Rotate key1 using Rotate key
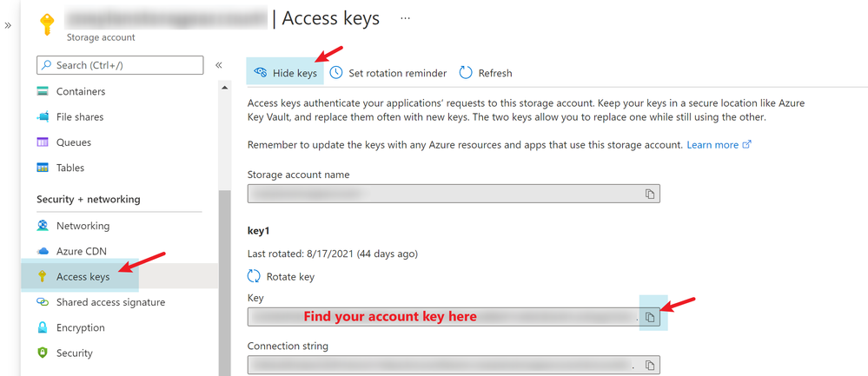Screen dimensions: 868x376 pyautogui.click(x=282, y=276)
